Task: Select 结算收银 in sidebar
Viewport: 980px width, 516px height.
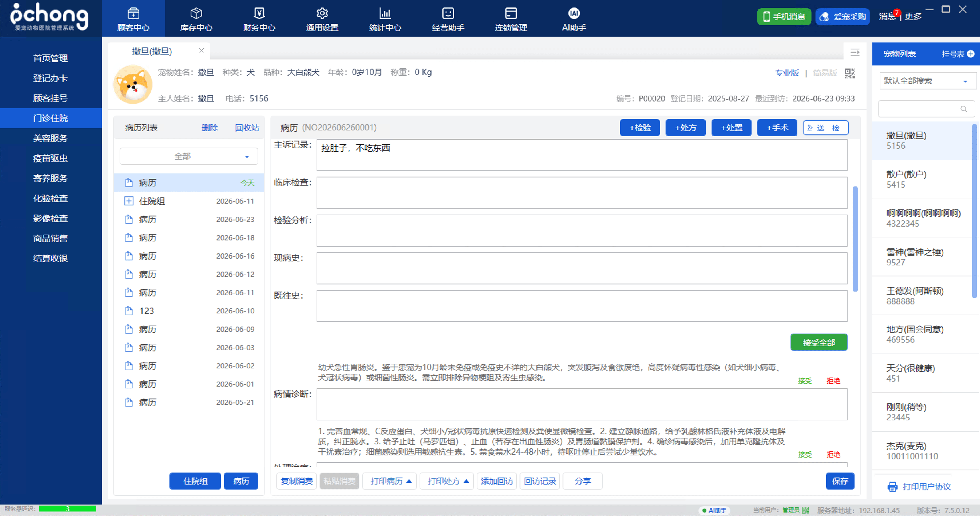Action: [51, 259]
